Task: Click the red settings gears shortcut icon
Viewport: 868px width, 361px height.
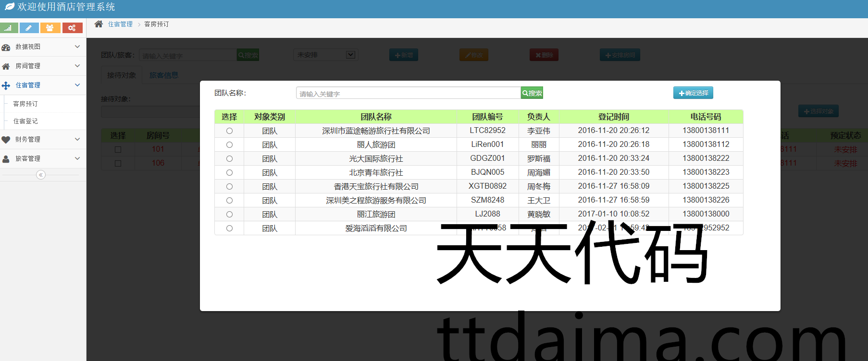Action: coord(72,28)
